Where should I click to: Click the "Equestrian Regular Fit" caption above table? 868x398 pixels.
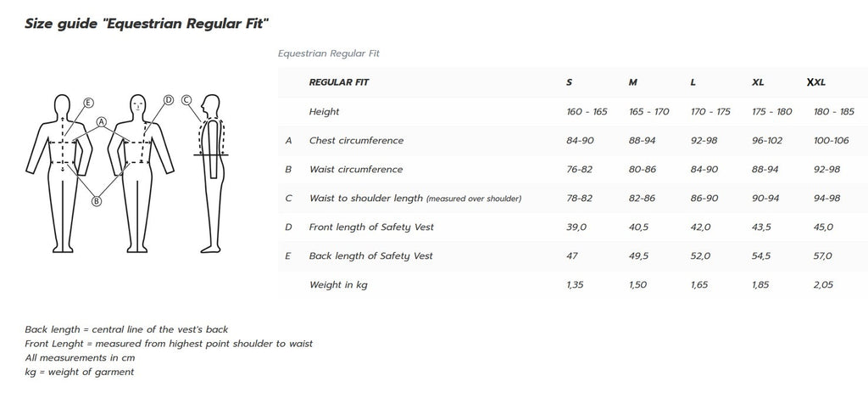click(x=329, y=53)
